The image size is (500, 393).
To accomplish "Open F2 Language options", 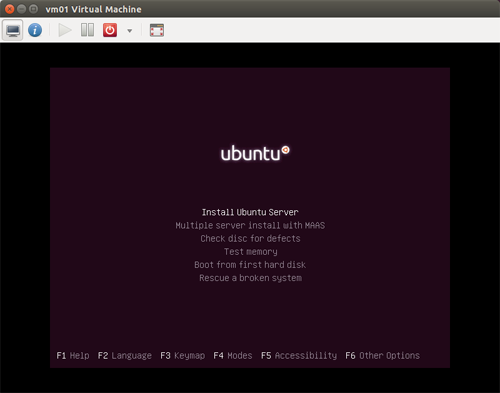I will click(x=125, y=356).
